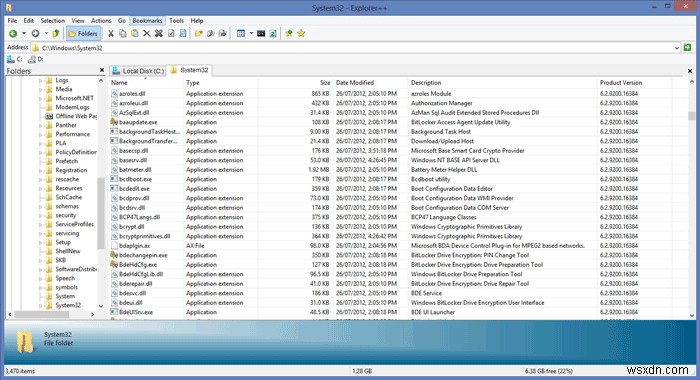Click the '3,470 items' status bar text
The height and width of the screenshot is (380, 700).
pyautogui.click(x=20, y=371)
